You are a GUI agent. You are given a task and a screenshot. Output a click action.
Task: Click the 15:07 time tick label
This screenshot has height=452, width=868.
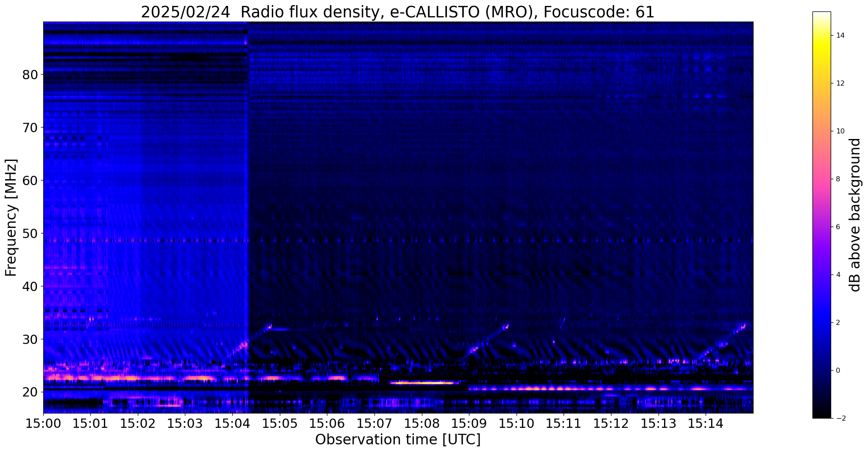pos(374,423)
